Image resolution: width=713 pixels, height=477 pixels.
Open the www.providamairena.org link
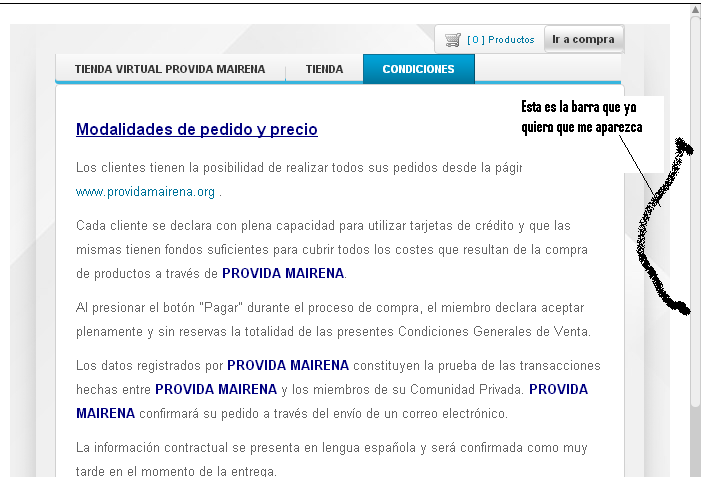[x=146, y=192]
